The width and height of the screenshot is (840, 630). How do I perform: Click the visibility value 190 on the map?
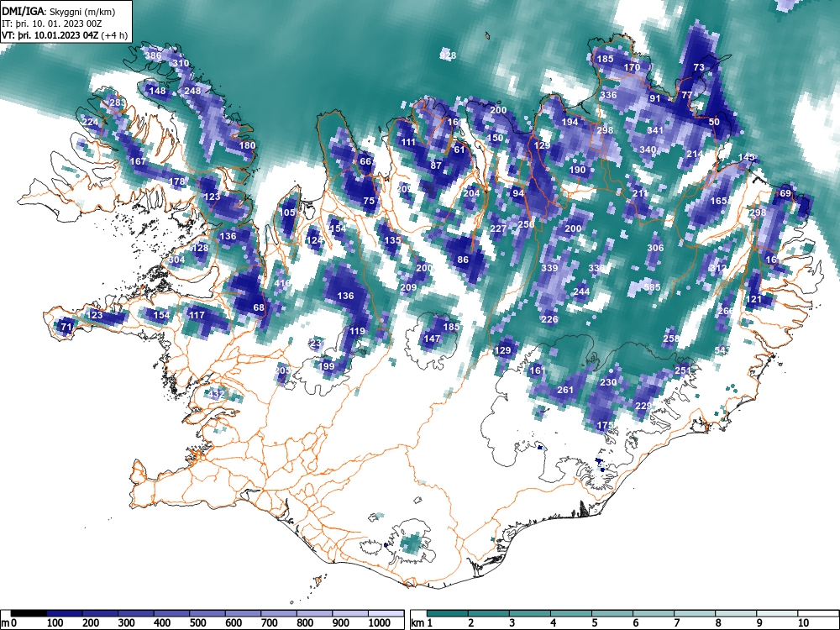578,170
